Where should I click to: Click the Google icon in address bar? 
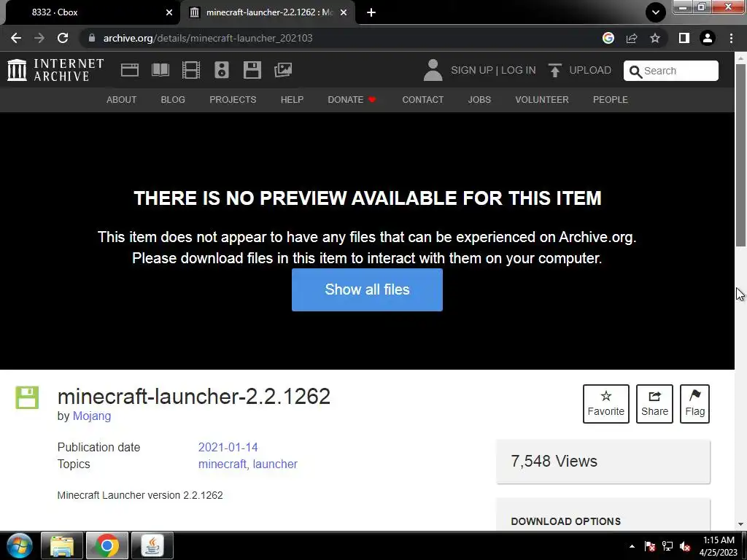(x=608, y=38)
